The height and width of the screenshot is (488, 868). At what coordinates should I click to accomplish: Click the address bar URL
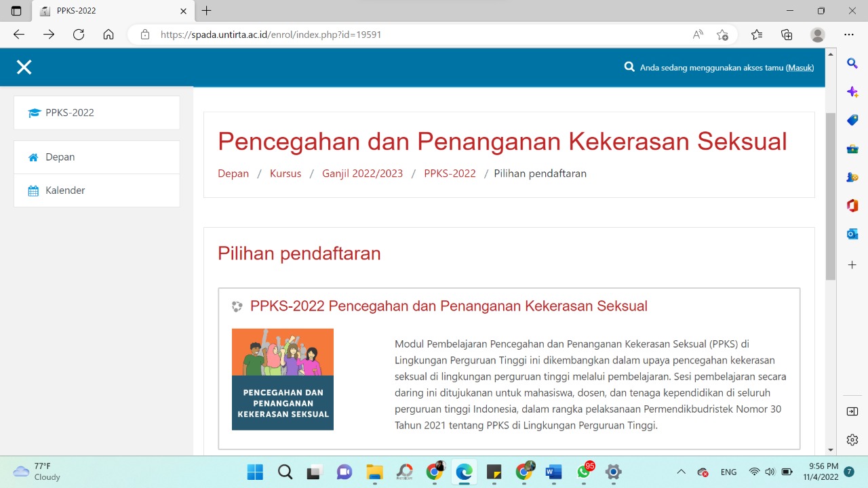271,35
